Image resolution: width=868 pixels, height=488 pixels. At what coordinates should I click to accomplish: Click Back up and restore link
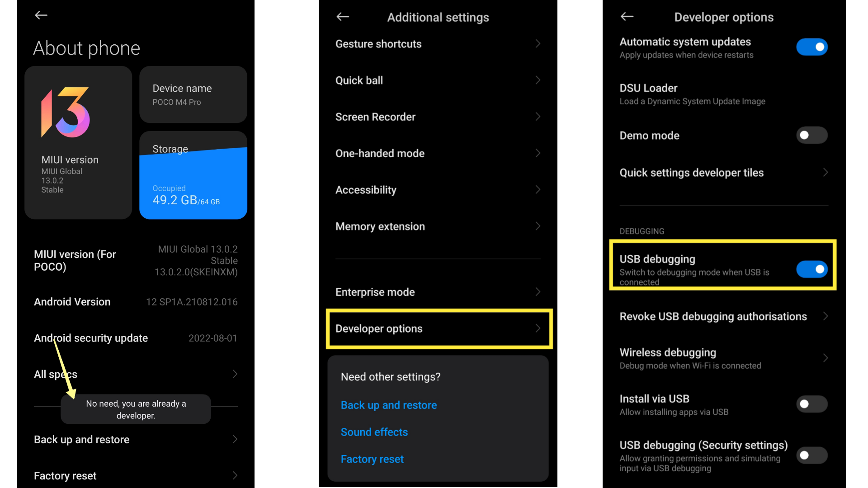(388, 404)
